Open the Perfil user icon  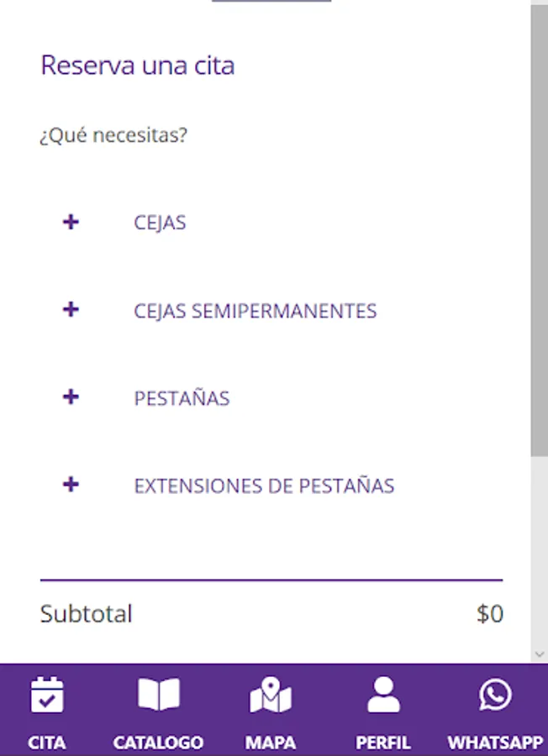pos(383,695)
